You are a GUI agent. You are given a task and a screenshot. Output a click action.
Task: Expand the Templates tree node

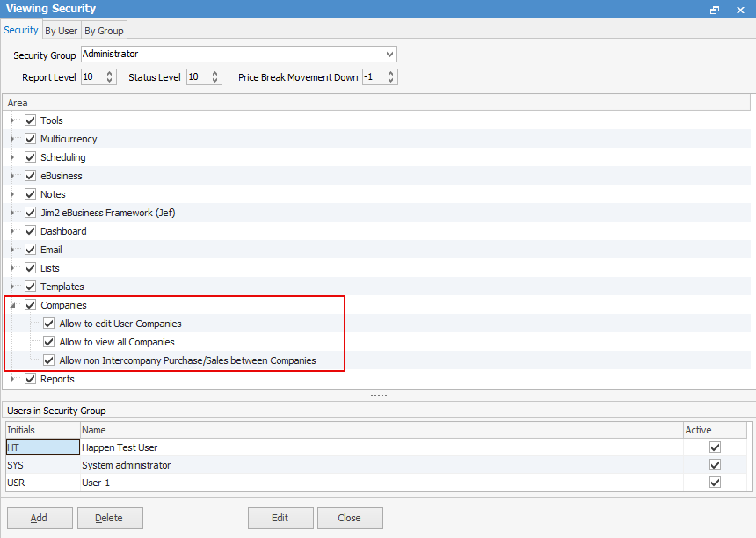pos(12,287)
